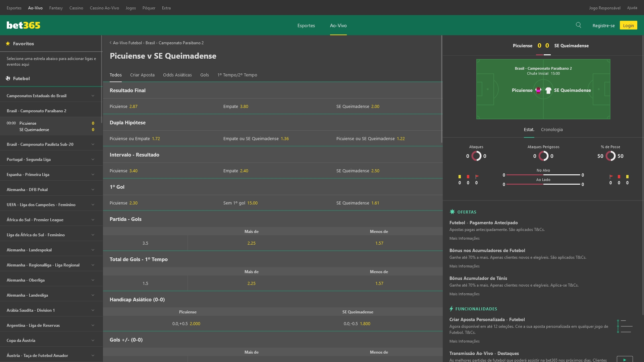
Task: Open Cassino Ao-Vivo in top menu
Action: point(104,8)
